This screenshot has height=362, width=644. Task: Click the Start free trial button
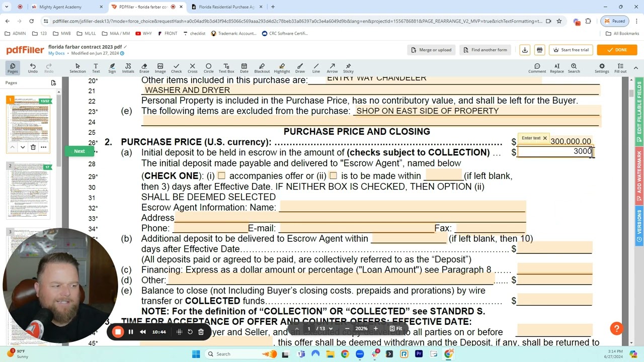pyautogui.click(x=571, y=50)
